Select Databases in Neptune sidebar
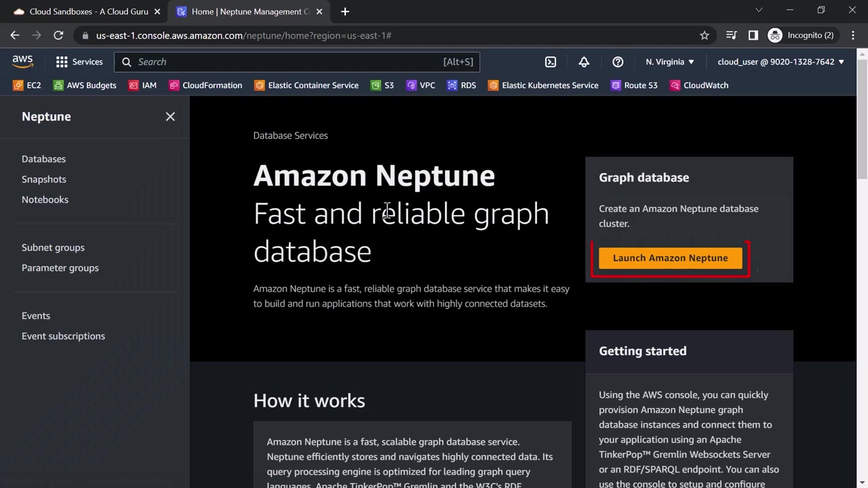The height and width of the screenshot is (488, 868). tap(43, 159)
